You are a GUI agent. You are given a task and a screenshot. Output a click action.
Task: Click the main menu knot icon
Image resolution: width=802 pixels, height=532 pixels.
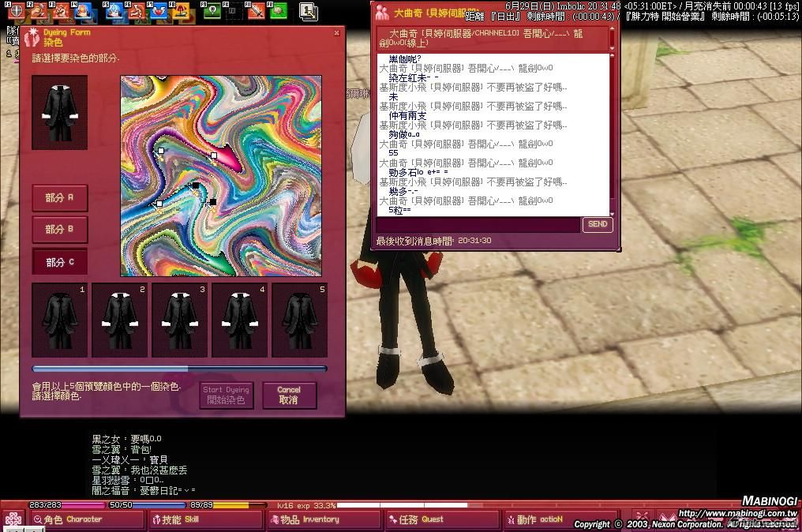[x=13, y=519]
